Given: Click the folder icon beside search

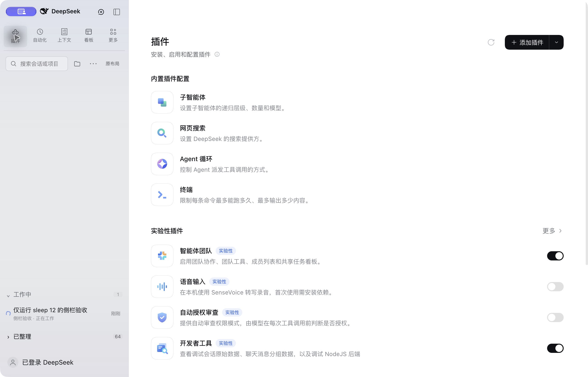Looking at the screenshot, I should pyautogui.click(x=77, y=64).
